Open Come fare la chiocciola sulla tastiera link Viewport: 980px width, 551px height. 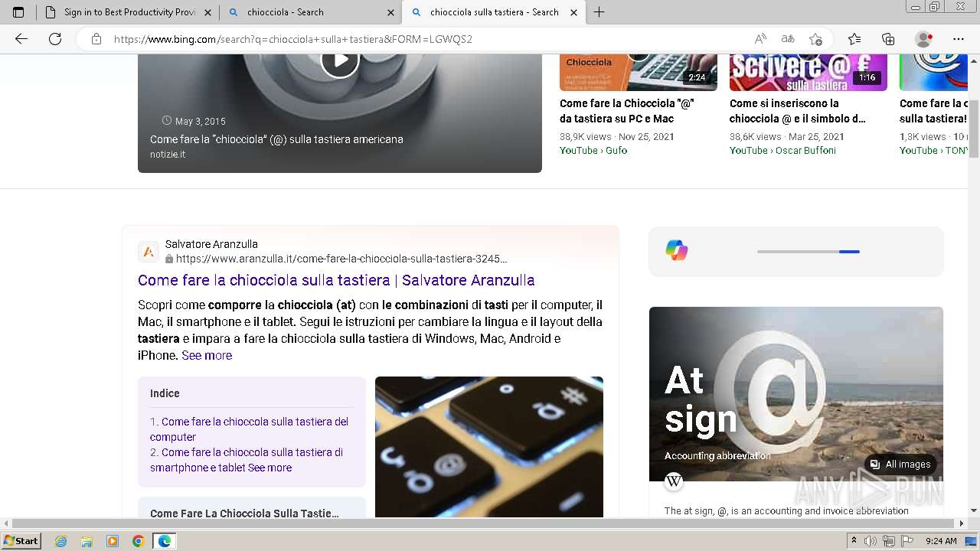[336, 280]
